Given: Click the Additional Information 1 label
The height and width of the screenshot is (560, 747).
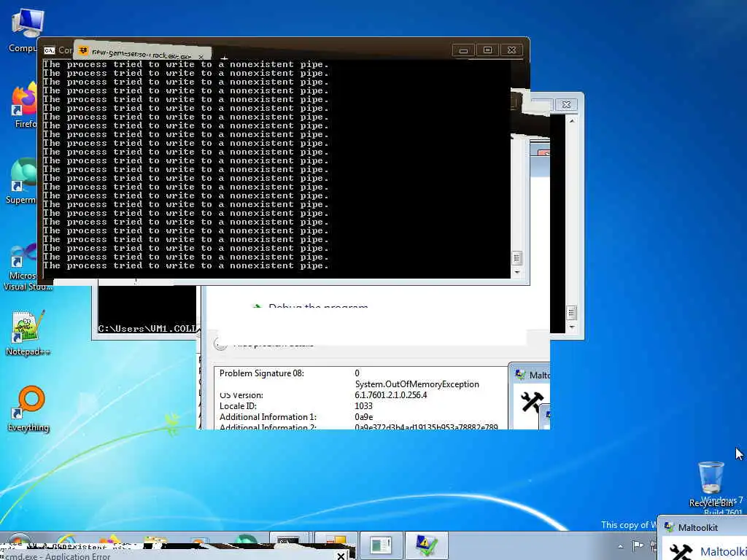Looking at the screenshot, I should pos(268,417).
